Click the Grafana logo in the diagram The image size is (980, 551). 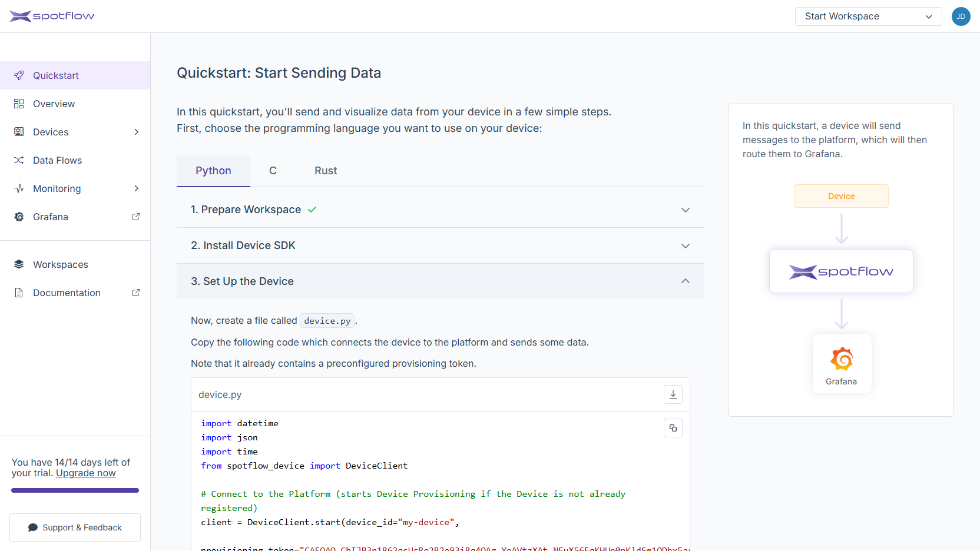[x=842, y=359]
